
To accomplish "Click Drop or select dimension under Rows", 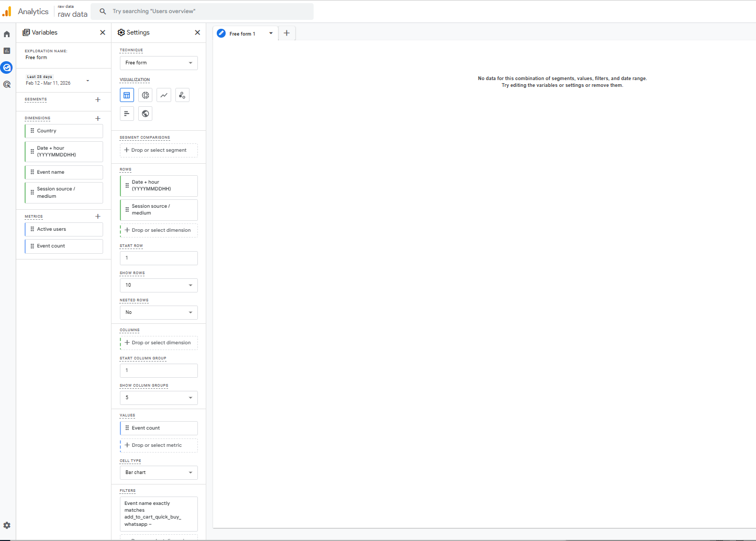I will point(159,230).
